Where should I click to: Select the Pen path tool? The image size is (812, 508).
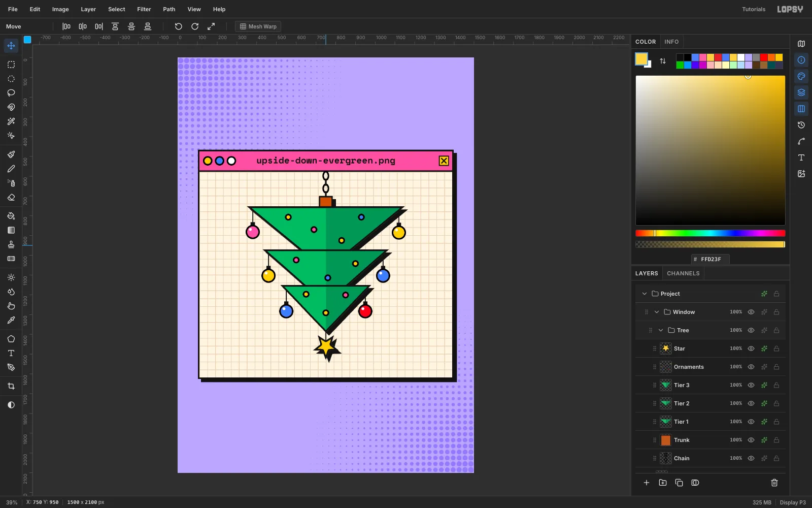[11, 367]
